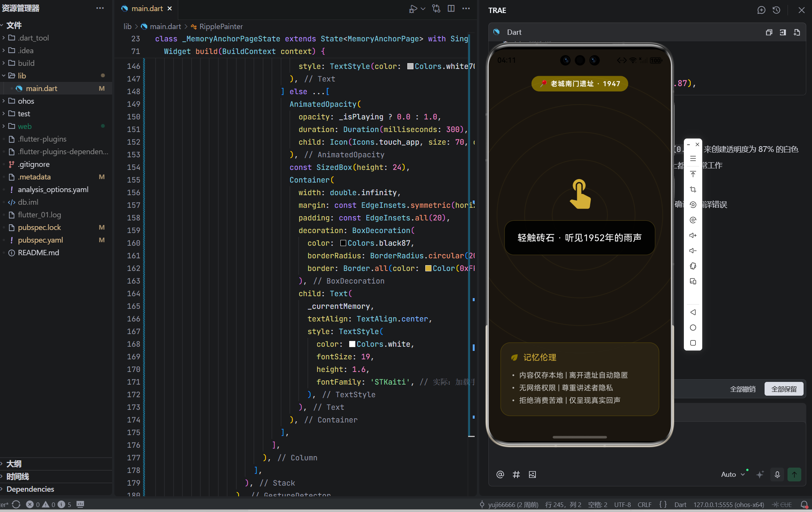
Task: Open the TRAE chat history icon
Action: (x=776, y=10)
